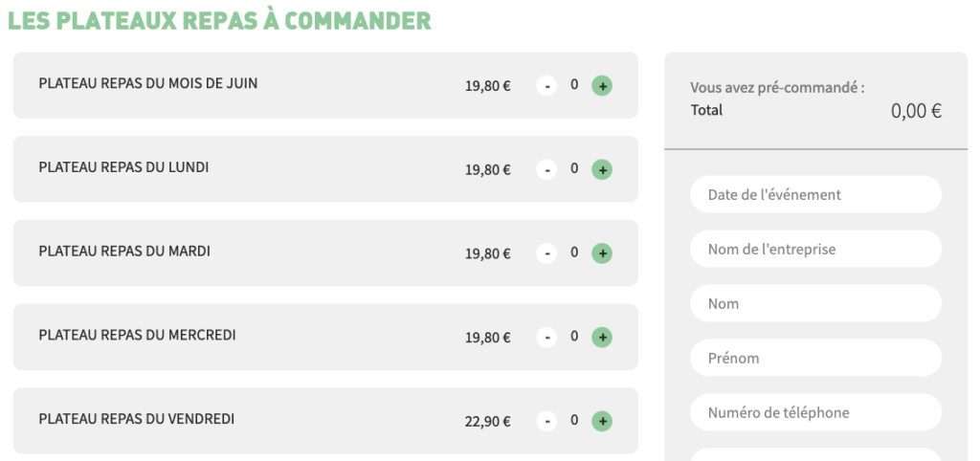
Task: Increase Plateau Repas du Mercredi quantity
Action: click(x=602, y=338)
